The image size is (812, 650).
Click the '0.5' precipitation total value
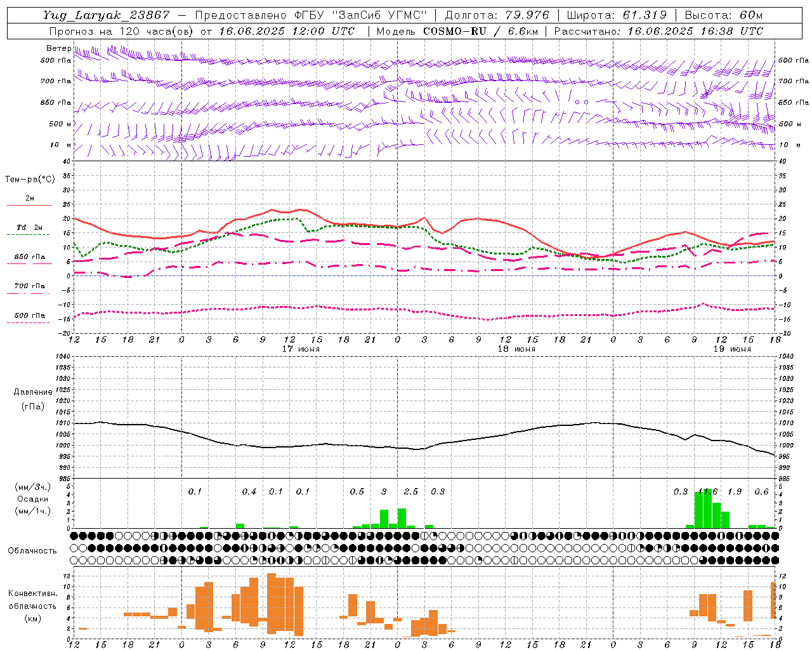pos(357,492)
